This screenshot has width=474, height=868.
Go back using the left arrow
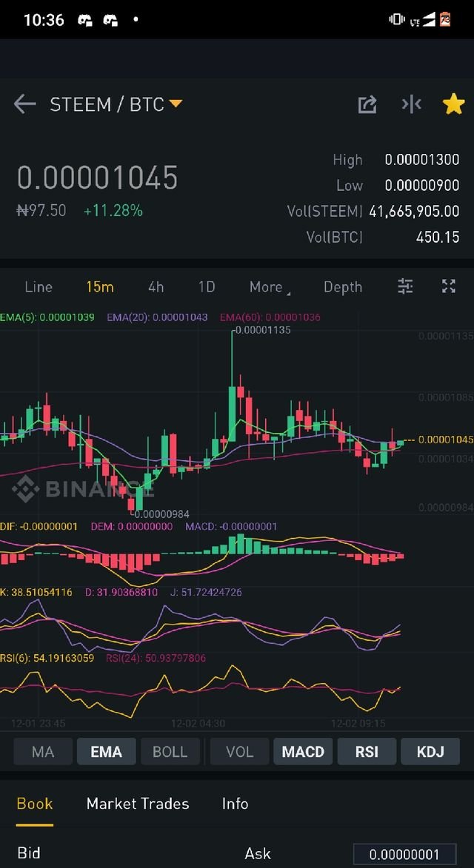[x=25, y=104]
